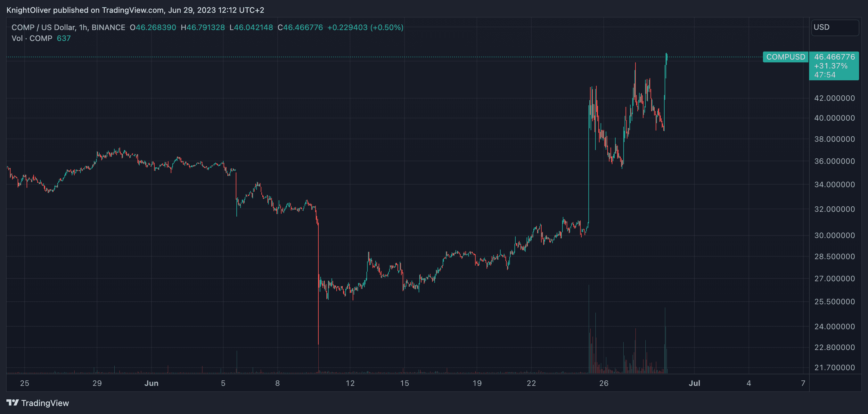
Task: Click the date label 15 on time axis
Action: click(404, 383)
